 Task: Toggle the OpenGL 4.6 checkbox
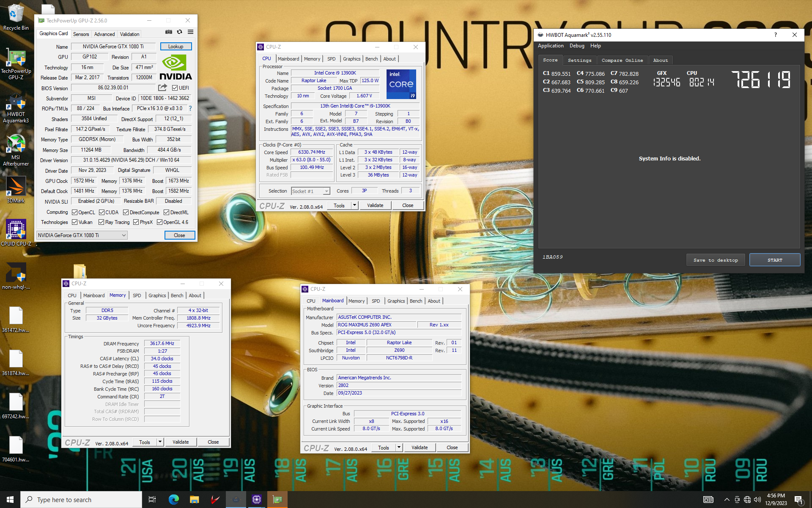[159, 222]
